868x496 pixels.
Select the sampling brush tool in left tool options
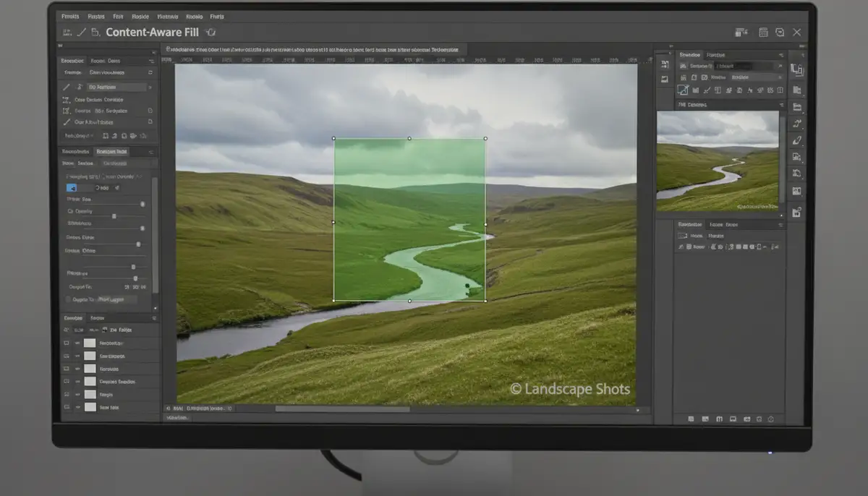tap(67, 87)
